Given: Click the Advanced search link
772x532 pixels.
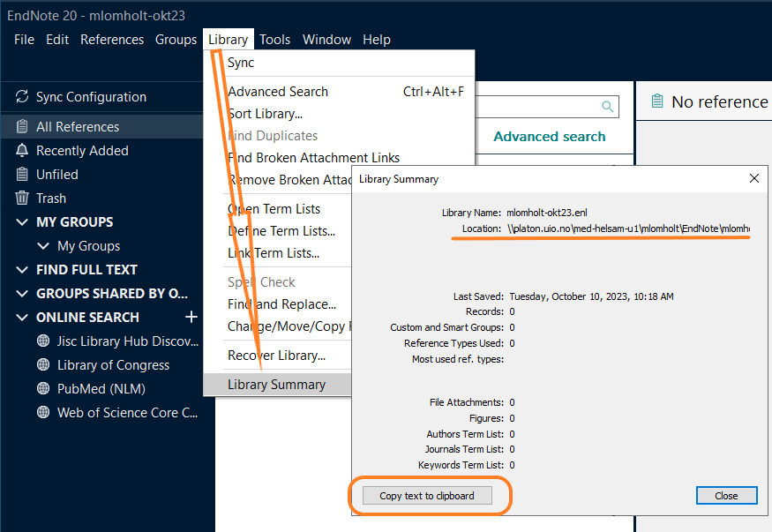Looking at the screenshot, I should [550, 137].
